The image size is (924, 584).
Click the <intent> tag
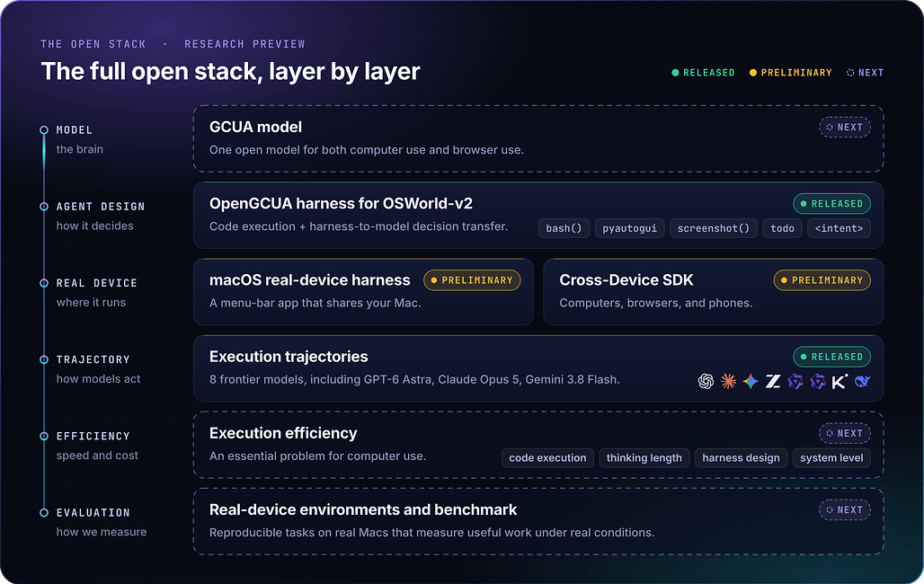click(x=839, y=228)
